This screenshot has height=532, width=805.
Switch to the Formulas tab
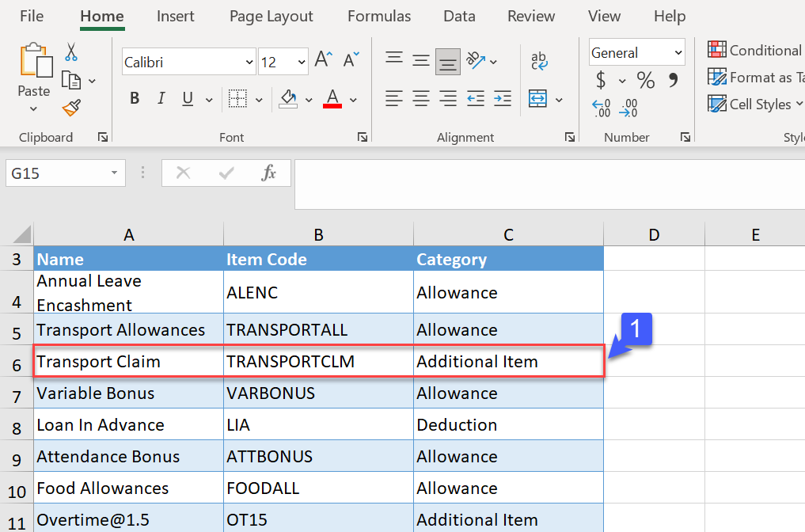(x=379, y=16)
